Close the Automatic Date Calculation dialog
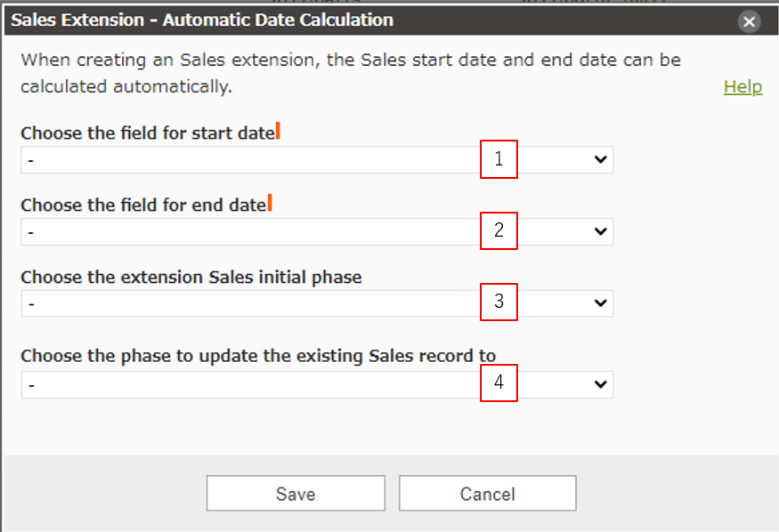Viewport: 779px width, 532px height. pyautogui.click(x=750, y=21)
